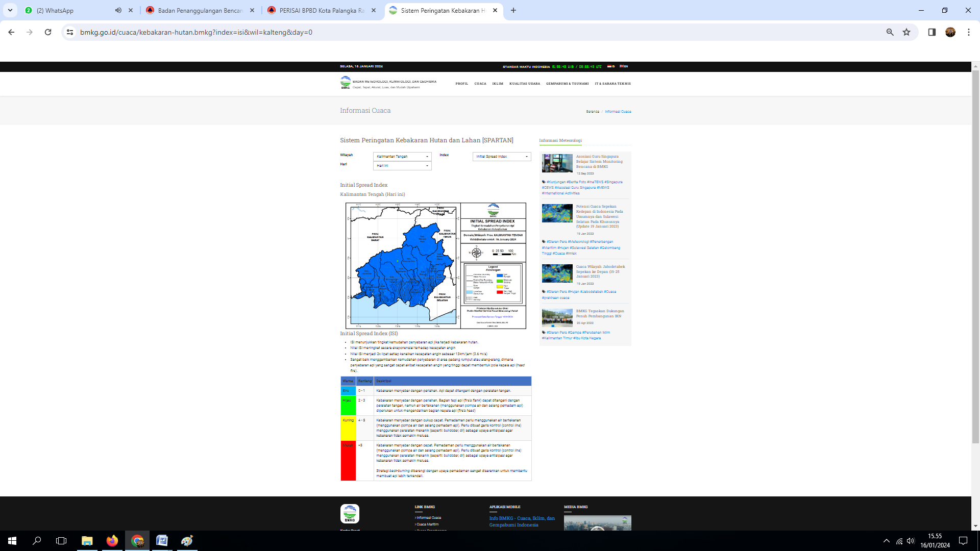Open Info BMKG mobile app link
The image size is (980, 551).
tap(522, 521)
